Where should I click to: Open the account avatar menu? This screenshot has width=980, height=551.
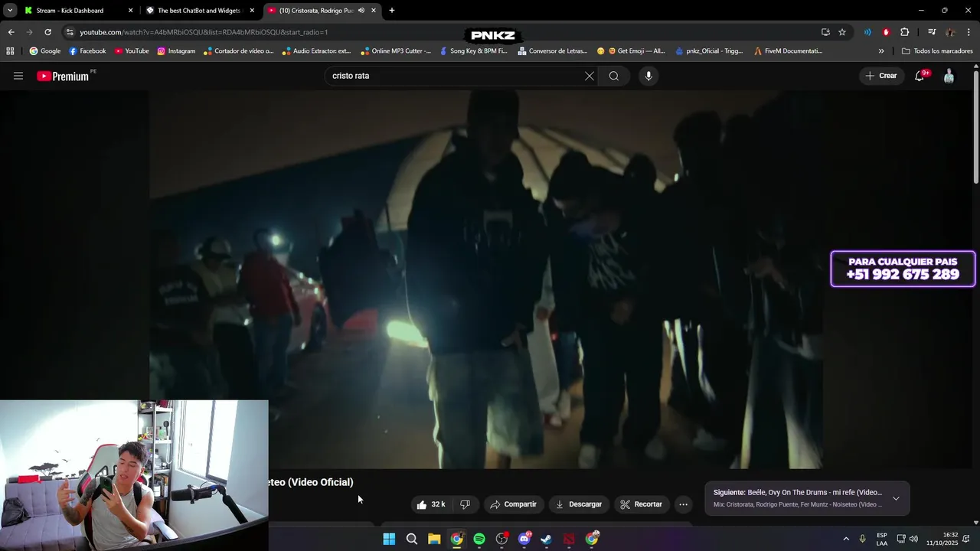tap(949, 76)
